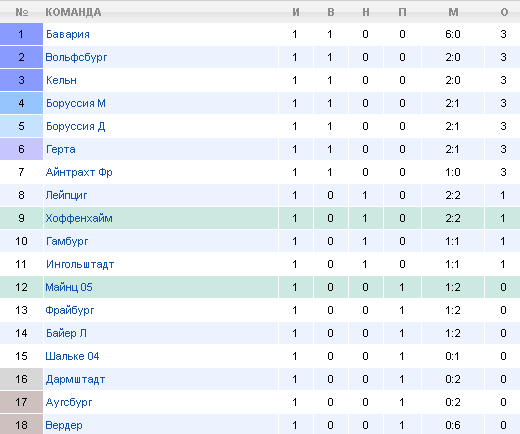The width and height of the screenshot is (520, 434).
Task: Open Боруссия Д team page
Action: [75, 126]
